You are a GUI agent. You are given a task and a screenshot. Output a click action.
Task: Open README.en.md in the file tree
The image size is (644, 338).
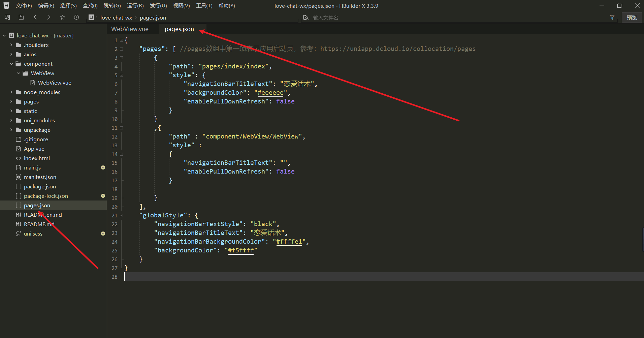53,215
